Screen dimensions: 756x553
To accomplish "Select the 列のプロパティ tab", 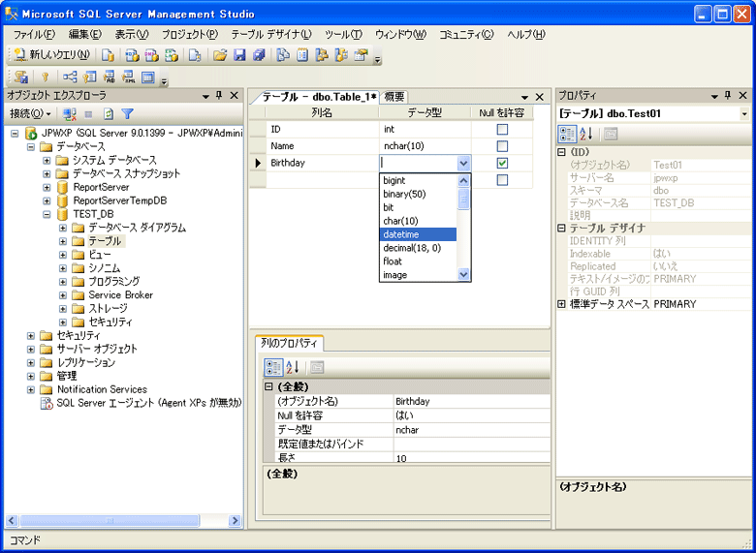I will pyautogui.click(x=289, y=344).
